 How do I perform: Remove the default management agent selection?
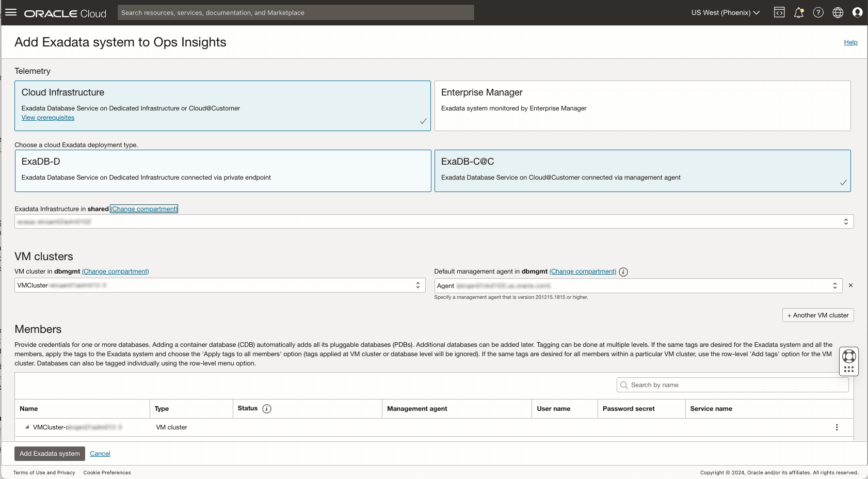pos(850,285)
